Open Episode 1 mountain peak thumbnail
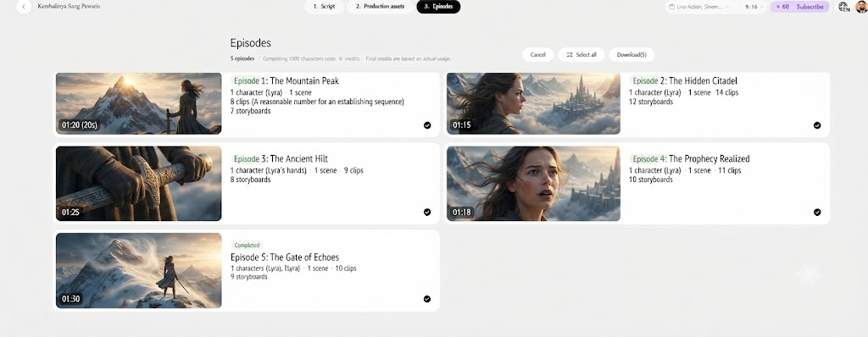 [x=138, y=103]
